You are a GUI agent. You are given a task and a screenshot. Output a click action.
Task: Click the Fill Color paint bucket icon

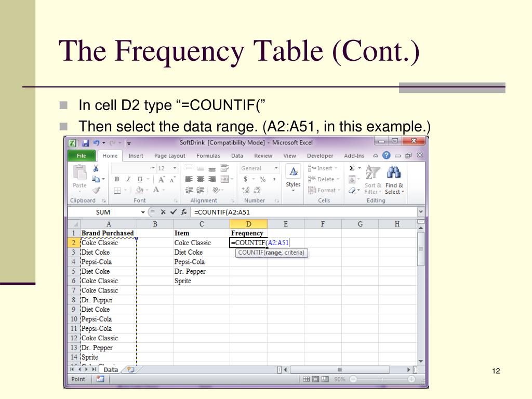139,190
